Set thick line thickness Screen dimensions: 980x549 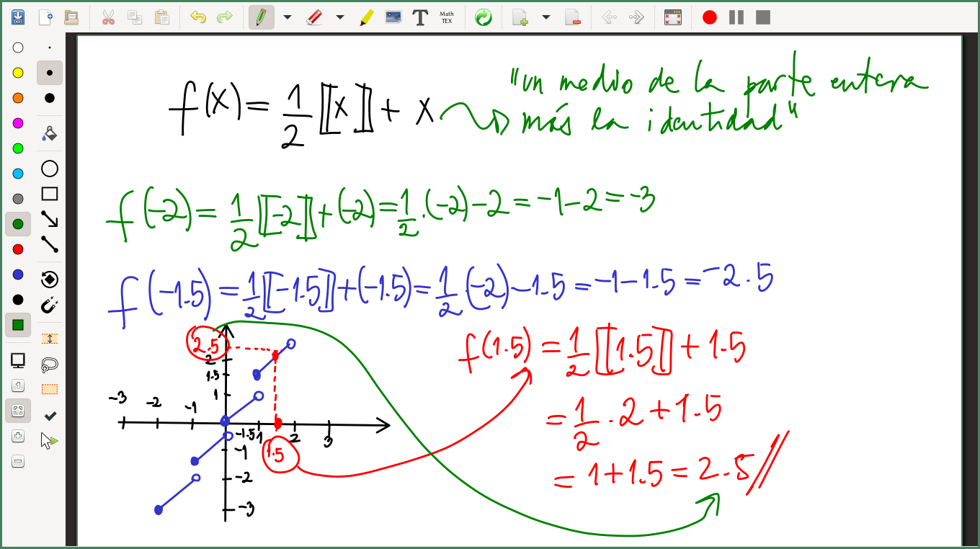point(49,98)
